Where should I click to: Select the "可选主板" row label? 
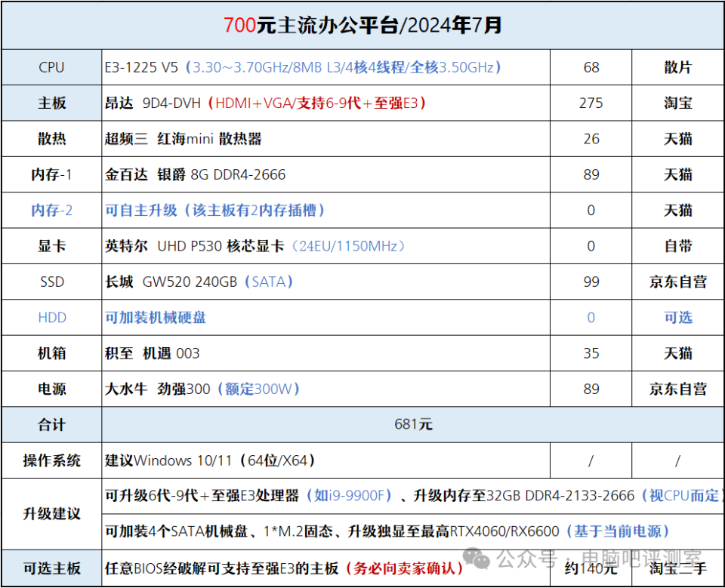pyautogui.click(x=51, y=568)
